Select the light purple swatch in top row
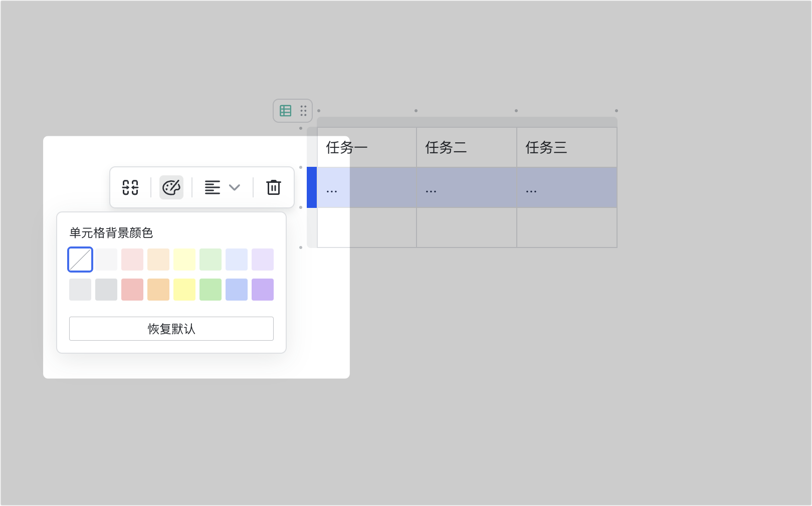The image size is (812, 506). (263, 260)
